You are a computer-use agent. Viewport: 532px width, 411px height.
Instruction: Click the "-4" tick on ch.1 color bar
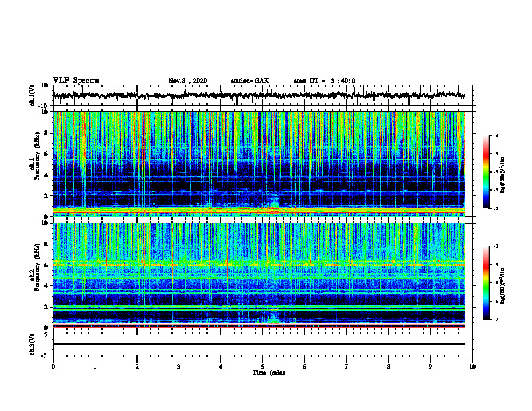[496, 154]
